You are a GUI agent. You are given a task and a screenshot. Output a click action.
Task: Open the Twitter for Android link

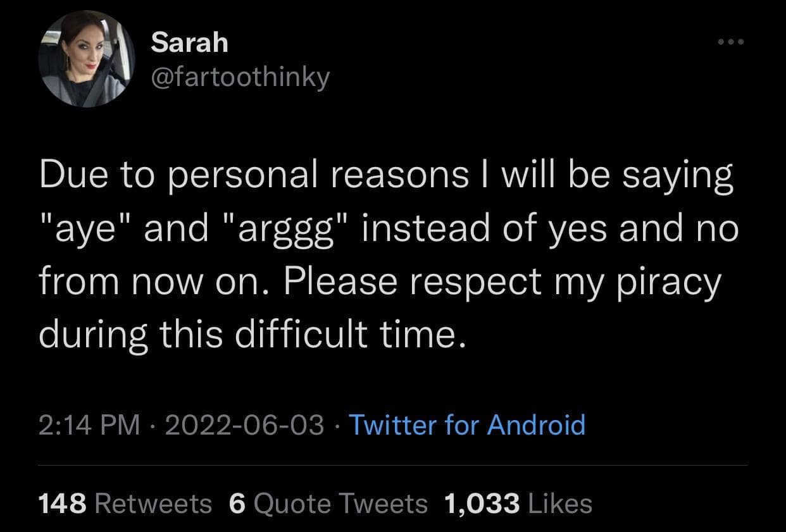coord(467,424)
